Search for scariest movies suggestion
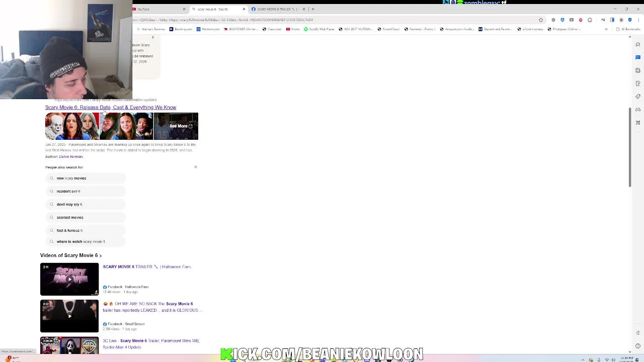Viewport: 644px width, 362px height. pyautogui.click(x=86, y=217)
